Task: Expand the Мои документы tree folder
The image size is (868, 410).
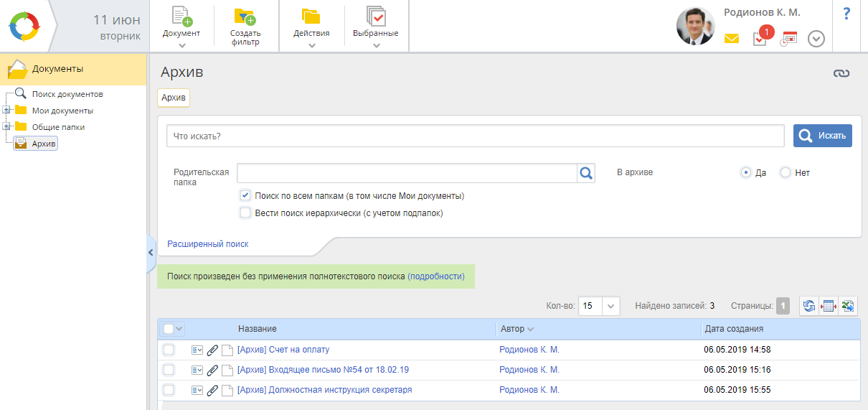Action: 6,111
